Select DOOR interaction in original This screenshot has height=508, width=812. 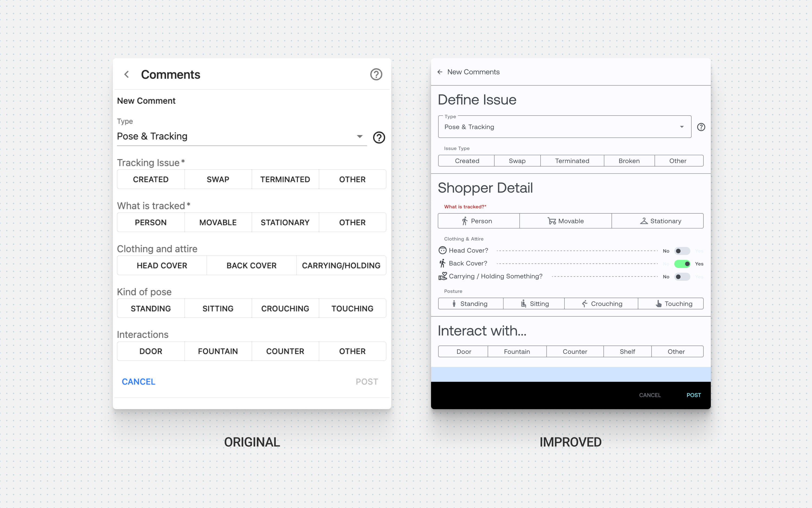pyautogui.click(x=151, y=351)
